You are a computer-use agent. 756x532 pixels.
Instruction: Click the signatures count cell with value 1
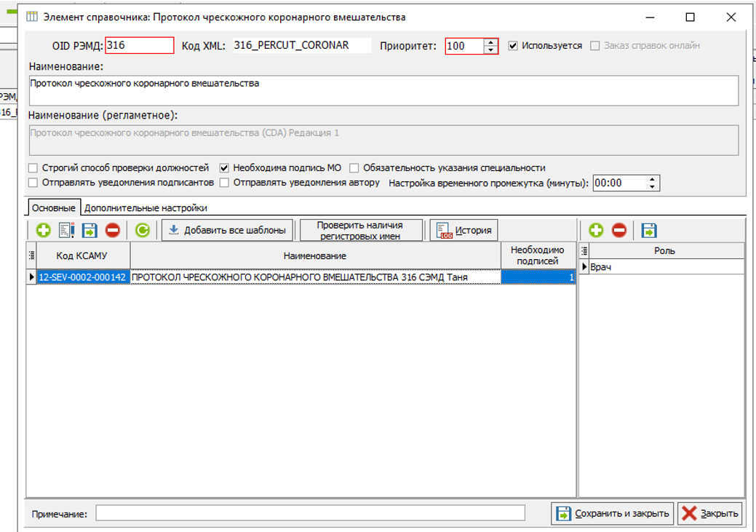click(538, 277)
